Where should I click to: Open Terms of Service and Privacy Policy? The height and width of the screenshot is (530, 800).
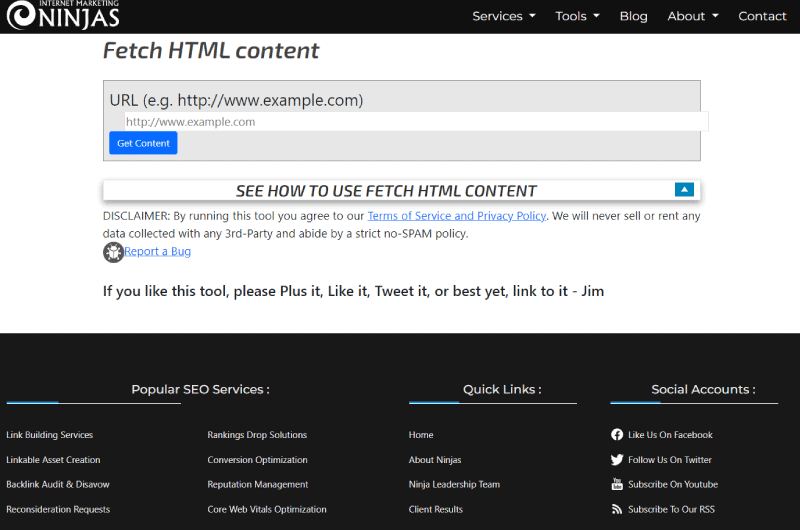click(x=457, y=216)
